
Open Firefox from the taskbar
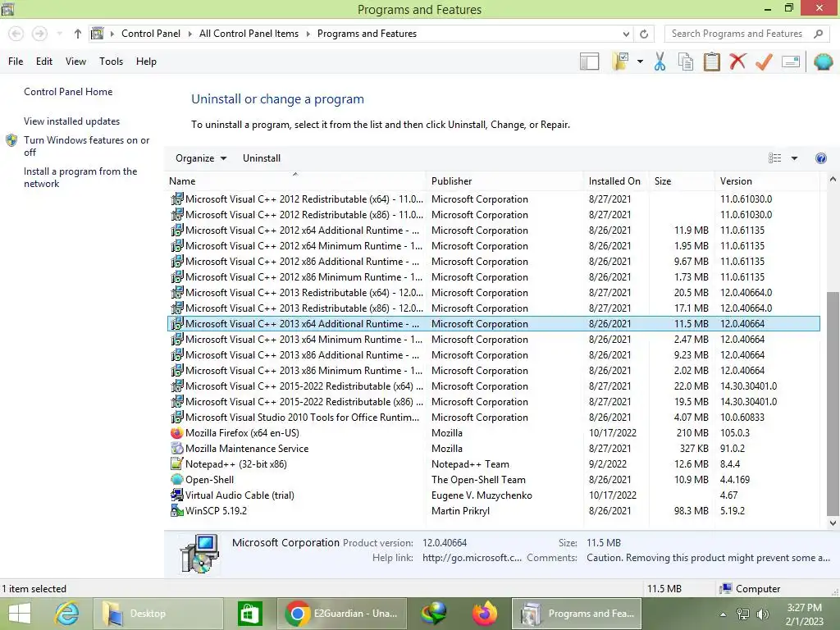point(485,614)
